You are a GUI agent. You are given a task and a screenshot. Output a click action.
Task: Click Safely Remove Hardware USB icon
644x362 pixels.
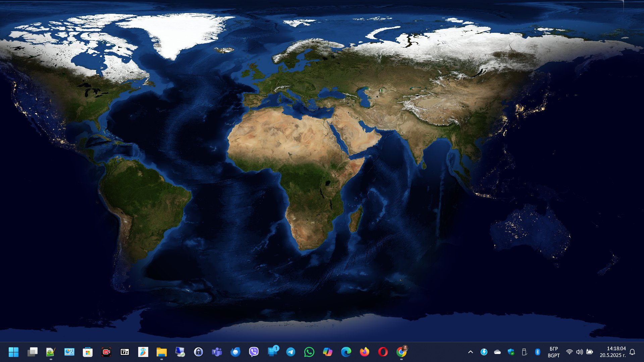point(524,352)
